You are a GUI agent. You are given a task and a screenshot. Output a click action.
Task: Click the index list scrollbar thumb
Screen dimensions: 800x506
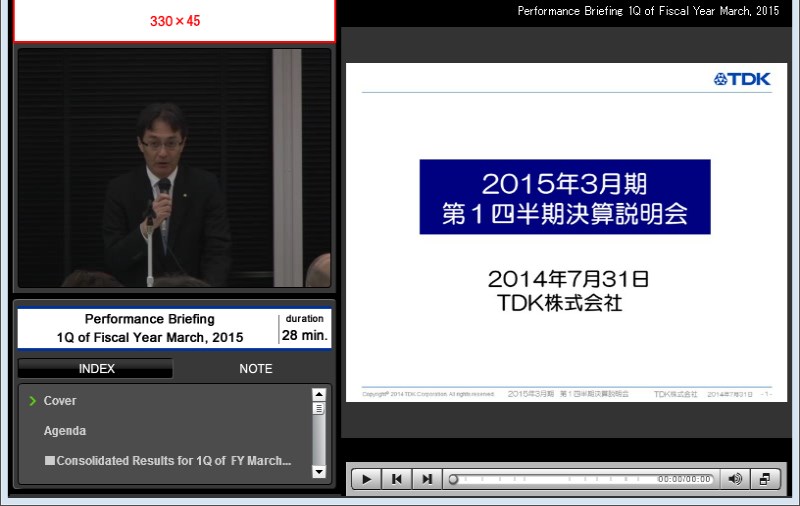[319, 409]
